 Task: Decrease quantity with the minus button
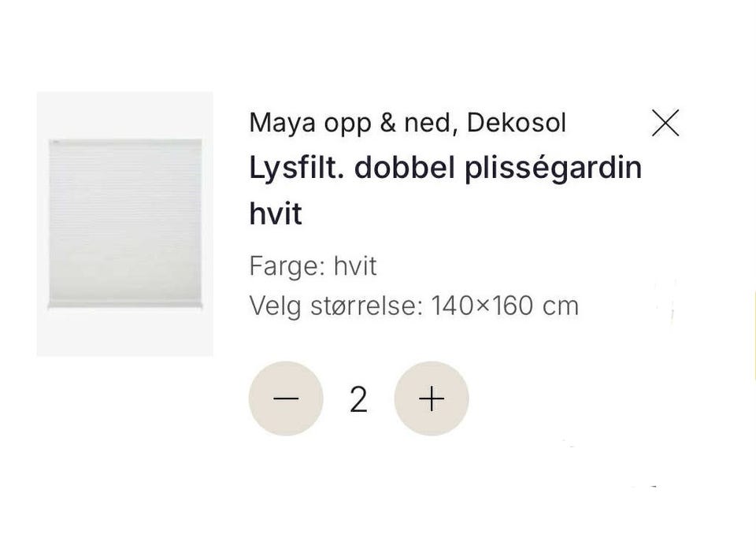point(286,398)
